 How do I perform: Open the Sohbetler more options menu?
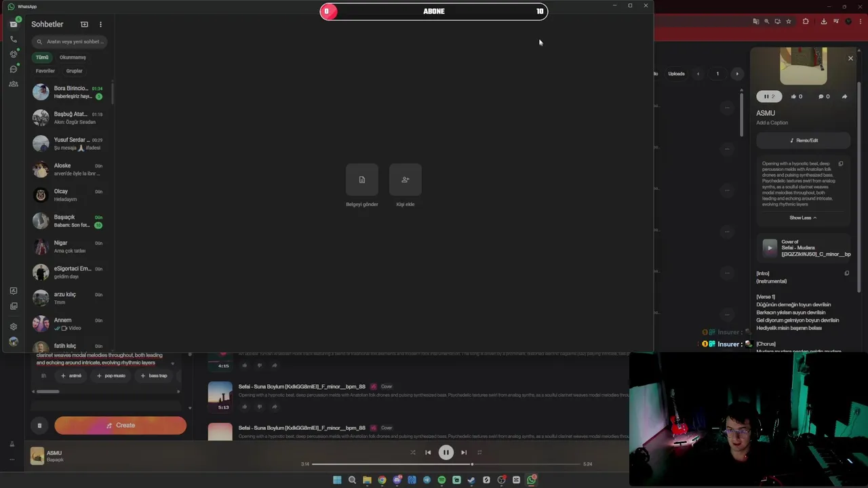click(100, 24)
